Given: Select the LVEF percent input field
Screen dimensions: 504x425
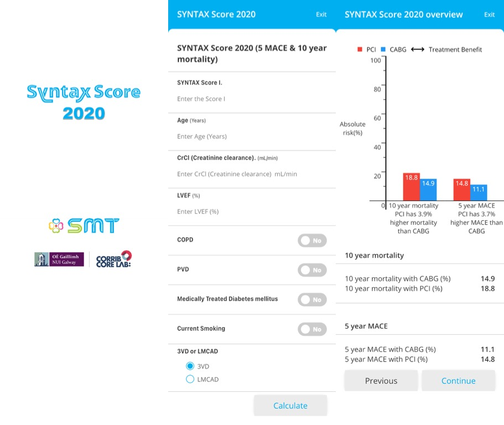Looking at the screenshot, I should point(252,212).
